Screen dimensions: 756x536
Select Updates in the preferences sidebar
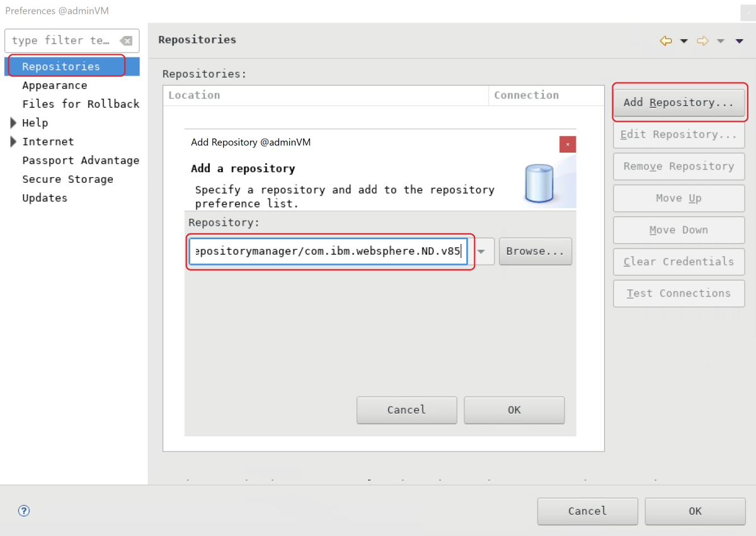click(44, 197)
